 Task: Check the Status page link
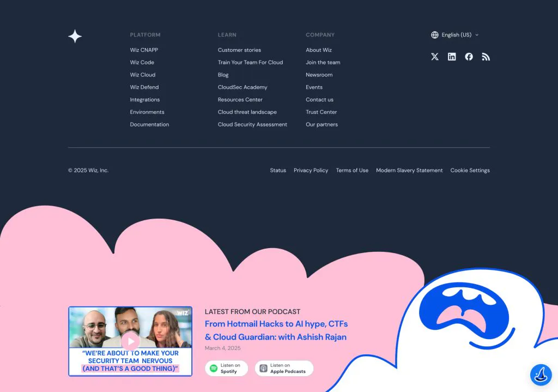(x=277, y=170)
